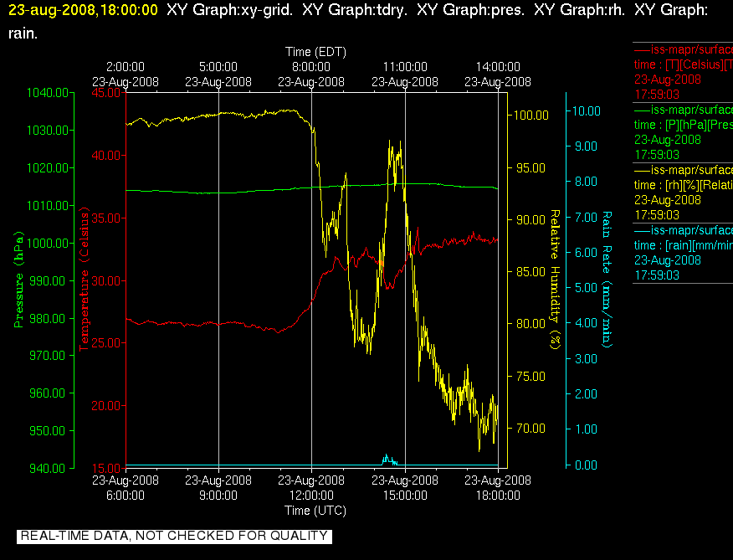Click the '9:00:00' UTC tick label

pos(218,496)
